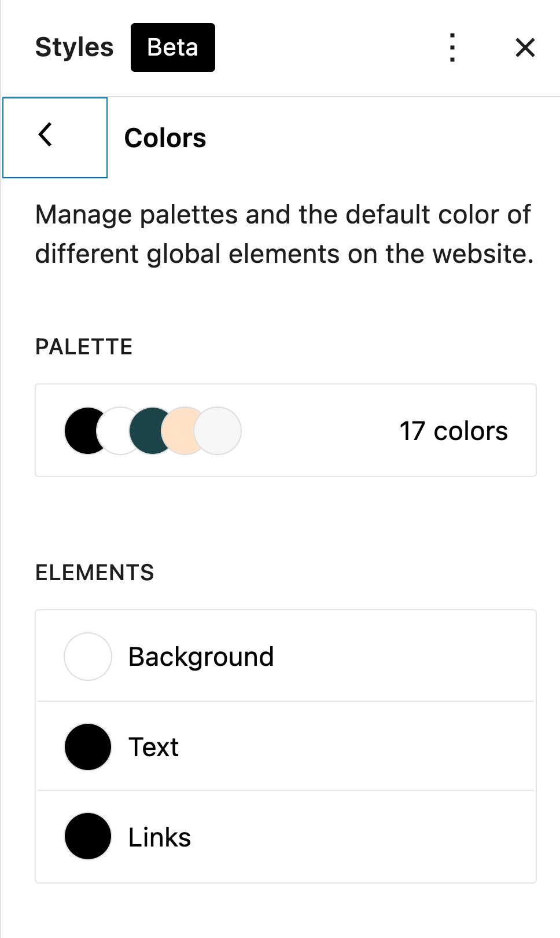Viewport: 560px width, 938px height.
Task: Click the Text color indicator circle
Action: point(88,747)
